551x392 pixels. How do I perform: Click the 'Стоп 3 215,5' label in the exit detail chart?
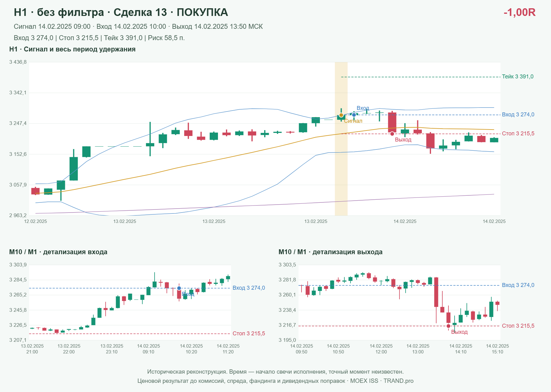click(518, 326)
